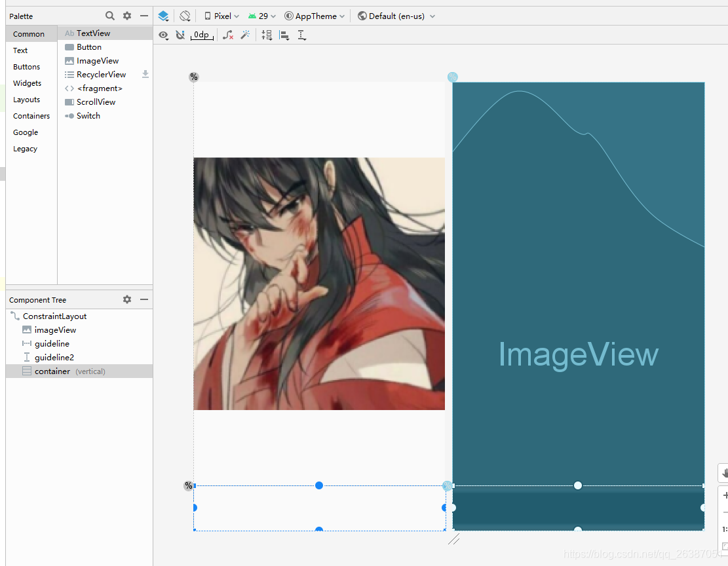Select the Common palette category
Image resolution: width=728 pixels, height=566 pixels.
pos(31,34)
